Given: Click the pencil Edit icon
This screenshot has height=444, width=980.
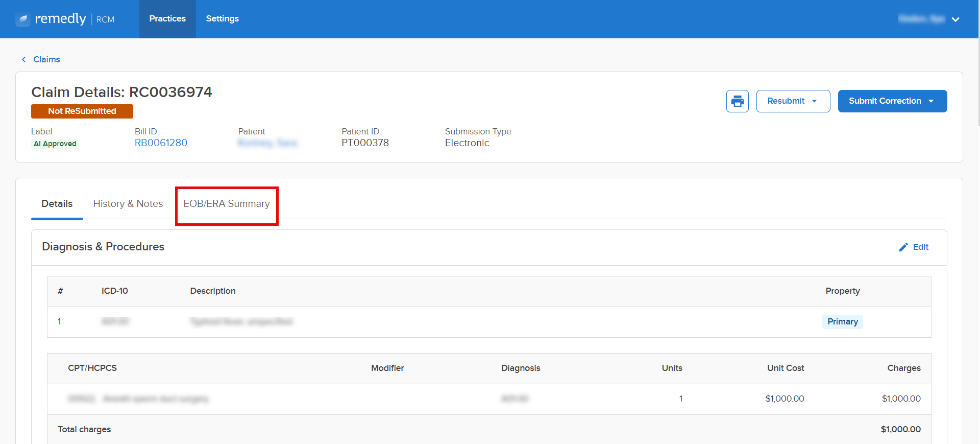Looking at the screenshot, I should click(x=903, y=247).
